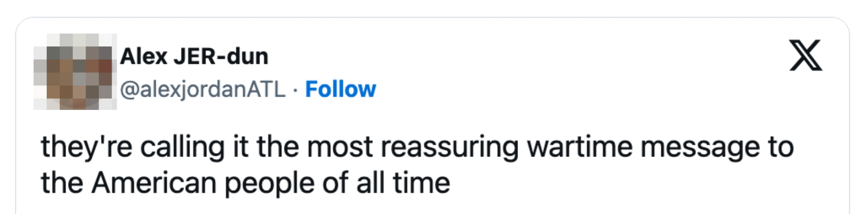The height and width of the screenshot is (214, 868).
Task: Follow the @alexjordanATL account
Action: click(340, 89)
